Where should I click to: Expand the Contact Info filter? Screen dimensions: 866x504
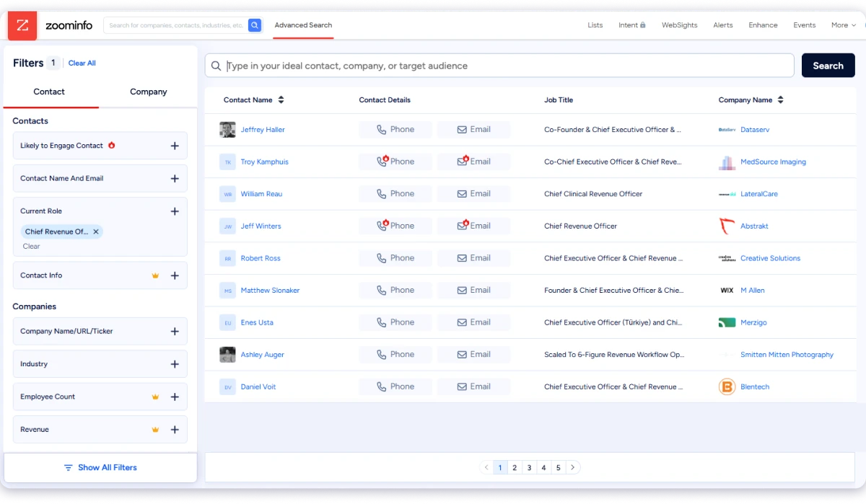pyautogui.click(x=175, y=275)
